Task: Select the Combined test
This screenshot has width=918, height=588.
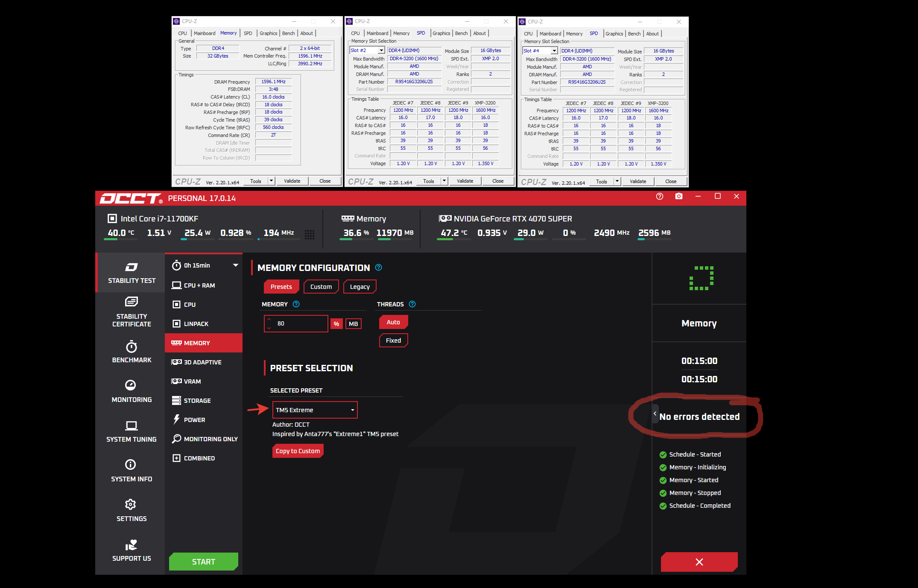Action: pos(204,458)
